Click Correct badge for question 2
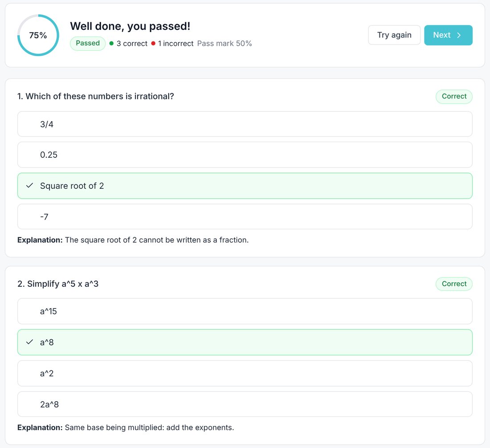This screenshot has height=448, width=490. click(454, 284)
